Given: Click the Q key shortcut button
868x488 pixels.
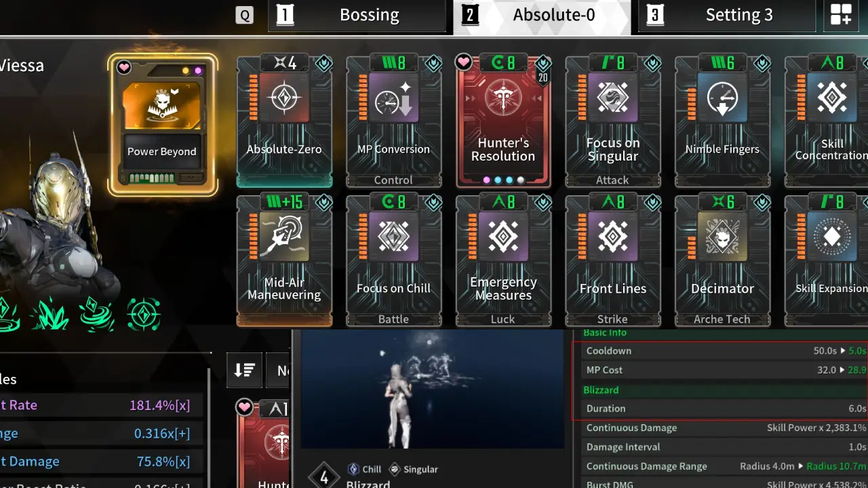Looking at the screenshot, I should click(x=244, y=16).
